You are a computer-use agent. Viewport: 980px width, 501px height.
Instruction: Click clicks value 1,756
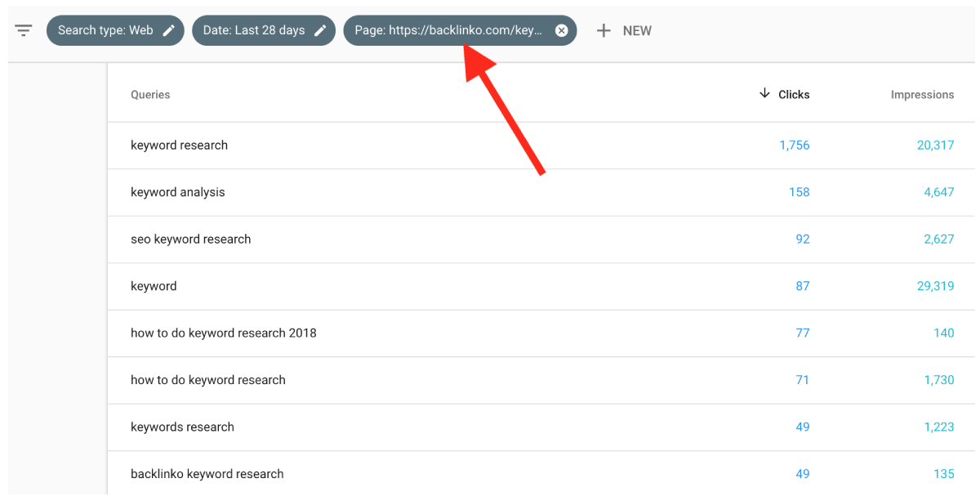point(794,145)
